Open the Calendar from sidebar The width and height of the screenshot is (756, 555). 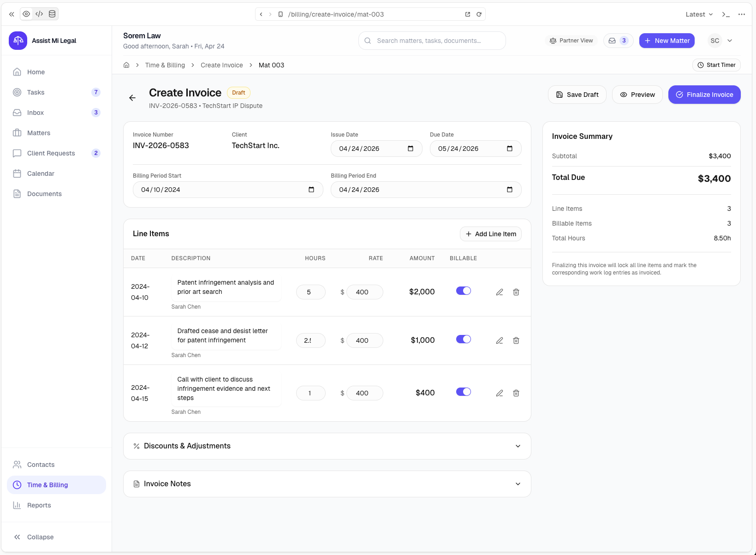tap(41, 173)
